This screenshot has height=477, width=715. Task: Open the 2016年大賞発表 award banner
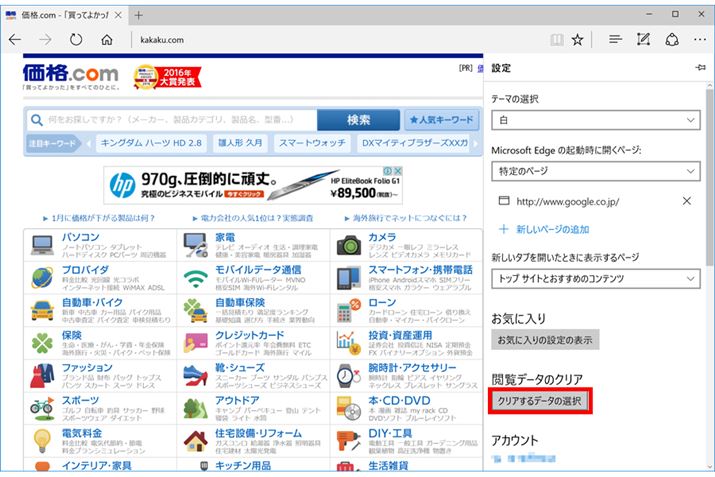(167, 77)
